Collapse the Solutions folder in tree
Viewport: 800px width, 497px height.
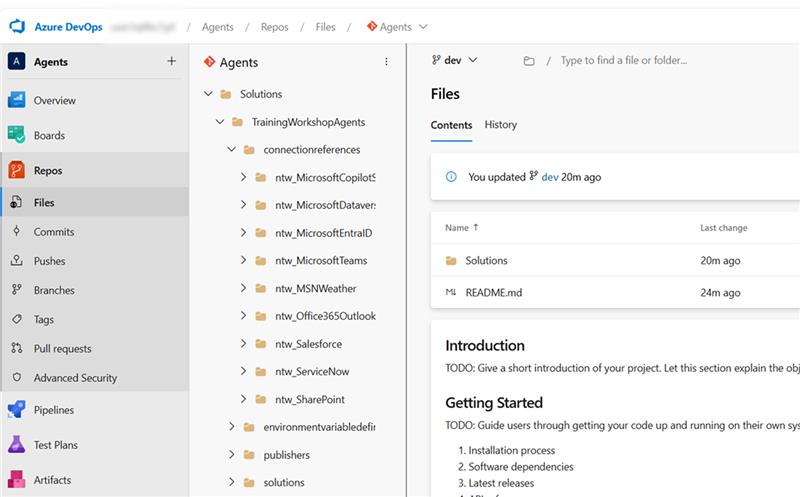click(x=208, y=94)
